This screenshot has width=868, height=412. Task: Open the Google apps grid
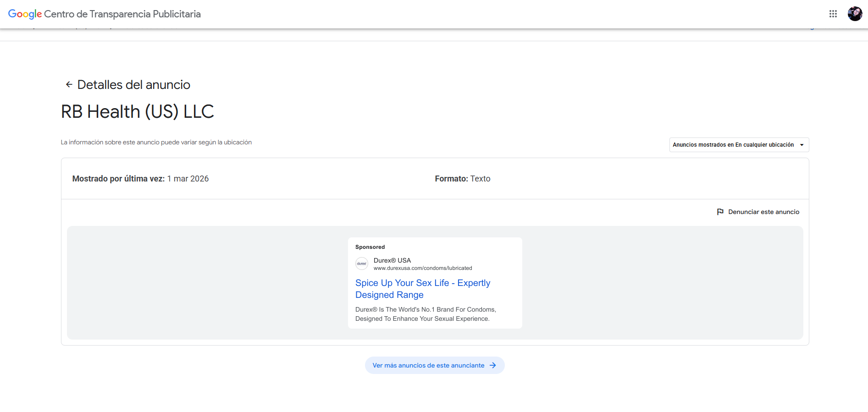pos(833,14)
